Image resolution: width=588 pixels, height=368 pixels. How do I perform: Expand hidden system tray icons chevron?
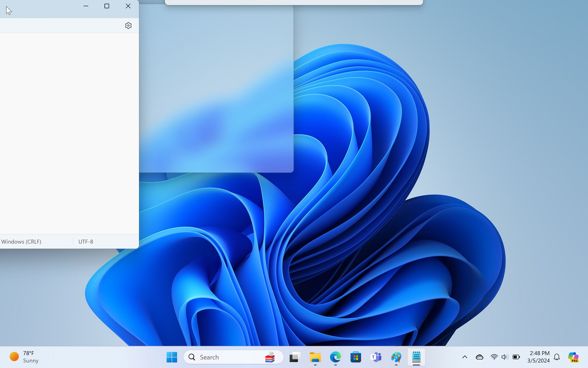click(x=465, y=357)
